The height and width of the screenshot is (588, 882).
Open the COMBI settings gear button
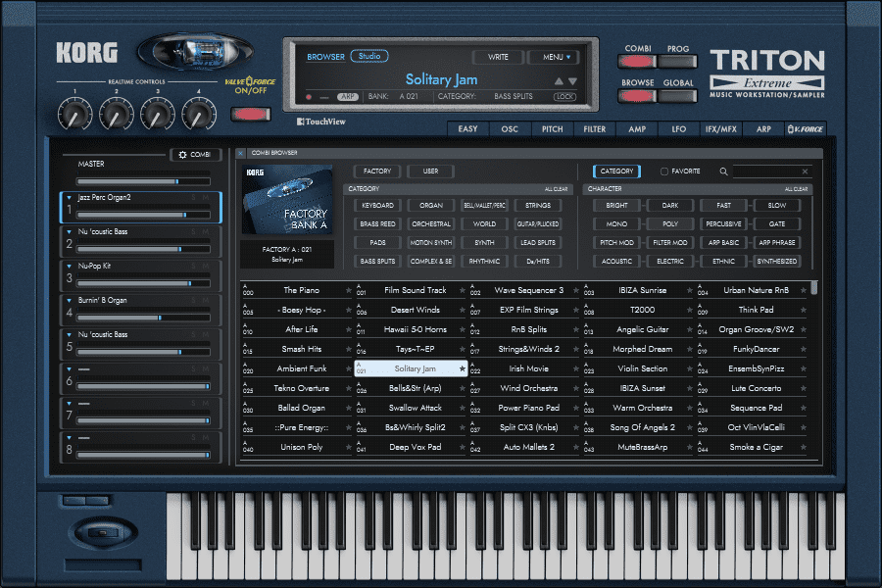click(195, 155)
